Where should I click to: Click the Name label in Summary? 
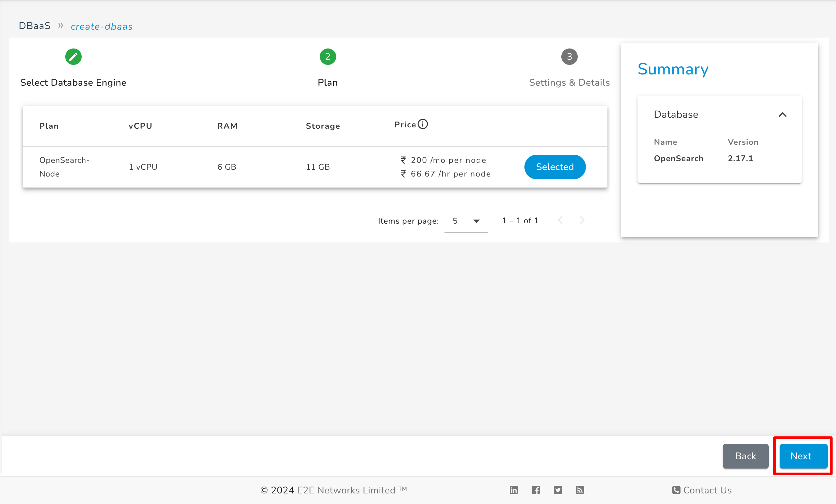[x=666, y=142]
